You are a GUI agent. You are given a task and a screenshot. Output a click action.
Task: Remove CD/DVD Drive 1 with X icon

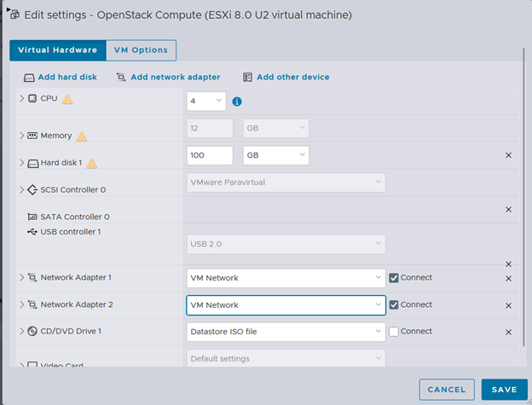[x=508, y=332]
